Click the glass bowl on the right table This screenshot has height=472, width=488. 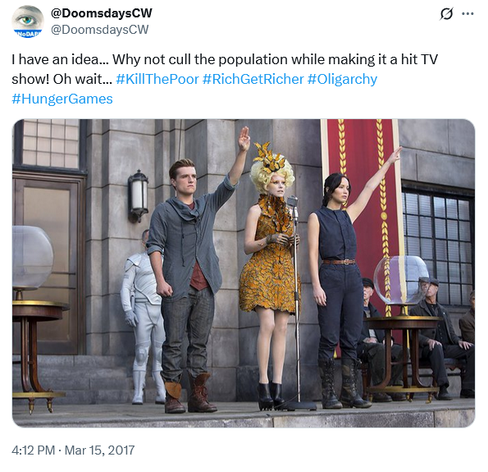coord(401,280)
